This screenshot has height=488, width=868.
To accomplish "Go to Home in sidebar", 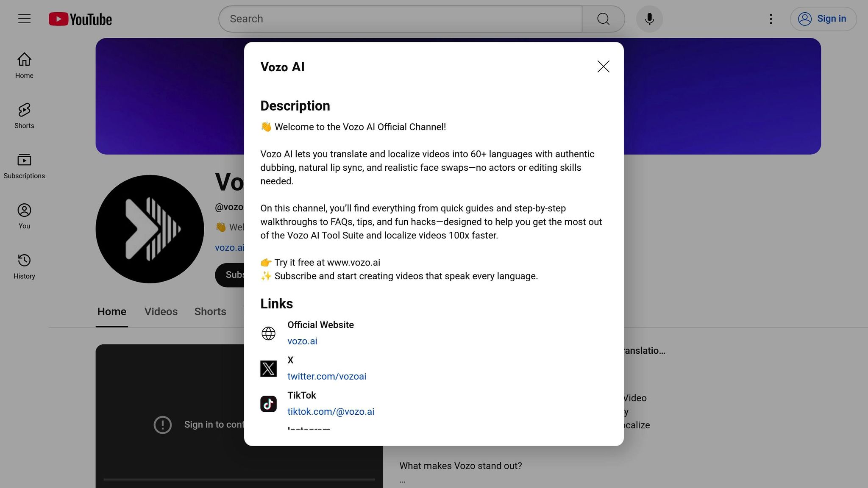I will [24, 65].
